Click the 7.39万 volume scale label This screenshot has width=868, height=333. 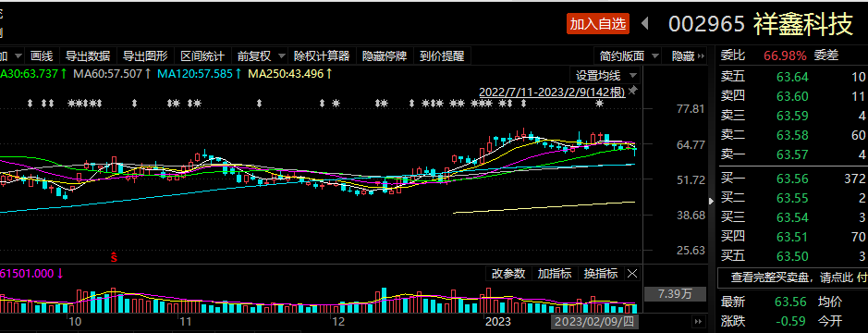pyautogui.click(x=675, y=293)
